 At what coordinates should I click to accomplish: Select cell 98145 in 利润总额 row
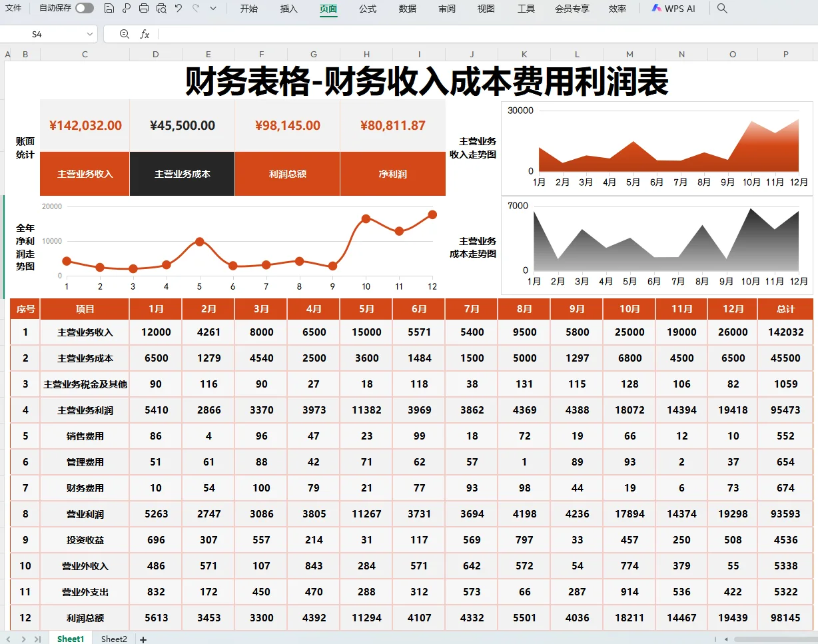pyautogui.click(x=786, y=618)
